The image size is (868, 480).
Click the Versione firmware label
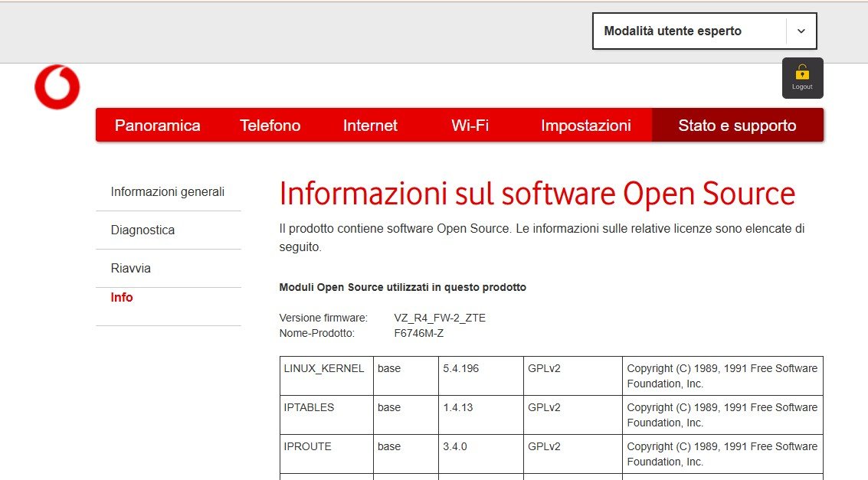click(323, 318)
